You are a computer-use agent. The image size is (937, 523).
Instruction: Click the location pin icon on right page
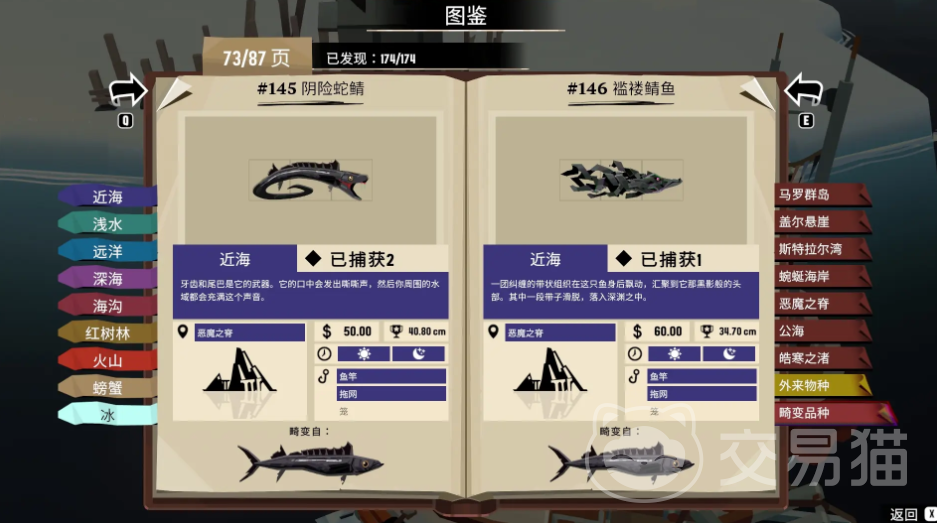[x=493, y=331]
